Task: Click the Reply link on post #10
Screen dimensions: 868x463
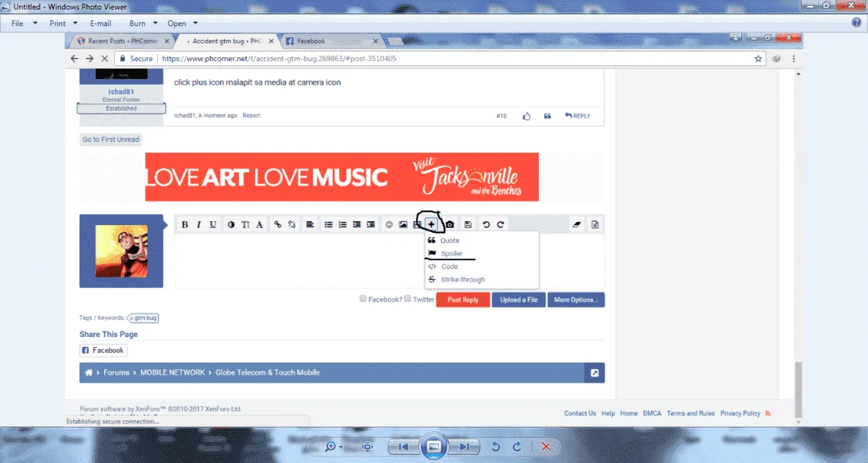Action: [578, 116]
